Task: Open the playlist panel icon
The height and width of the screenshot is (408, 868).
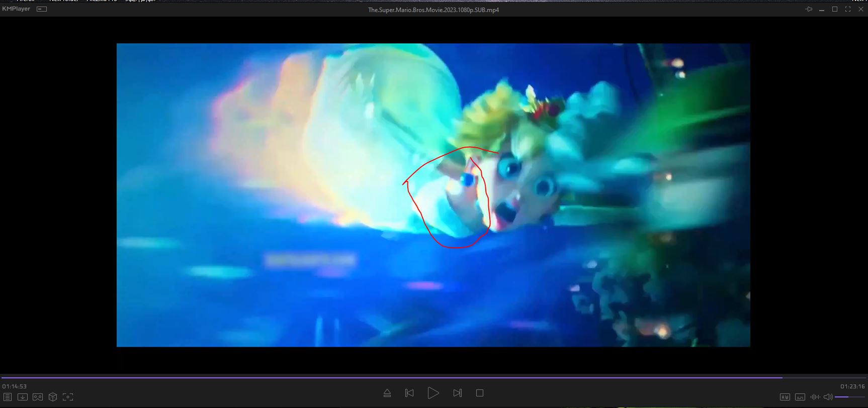Action: click(x=8, y=397)
